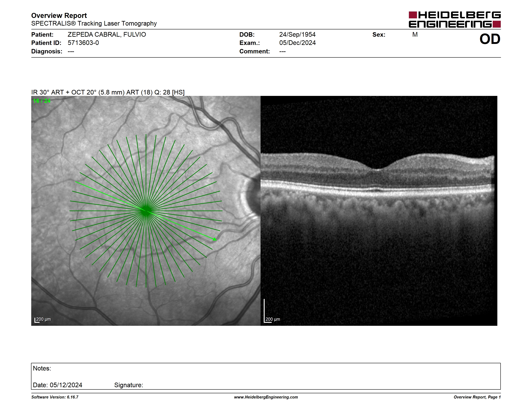Click the IR 30° ART scan caption
532x411 pixels.
[x=108, y=92]
